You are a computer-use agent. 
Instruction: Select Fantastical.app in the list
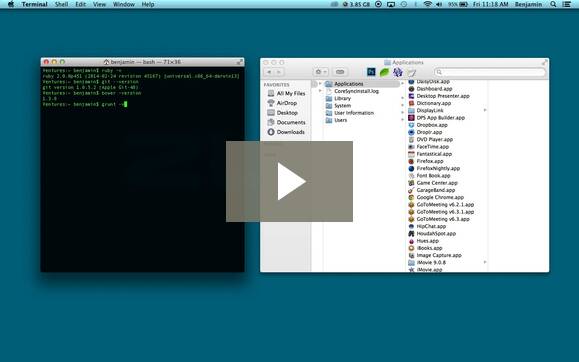click(430, 154)
